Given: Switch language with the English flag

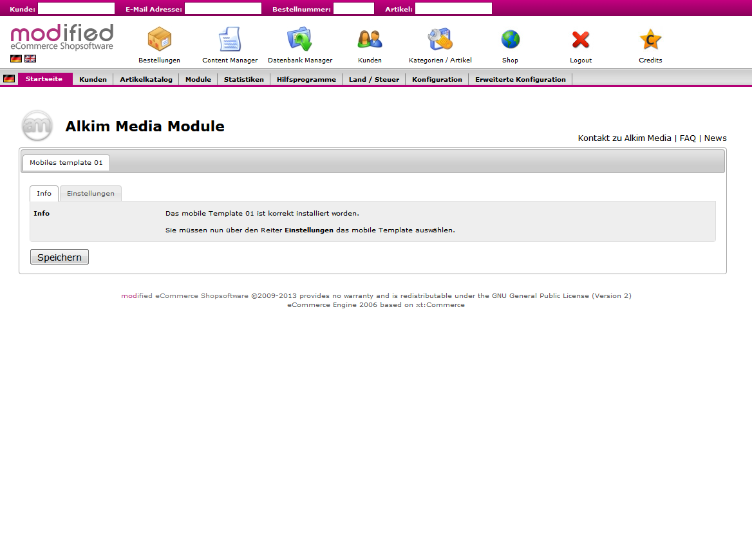Looking at the screenshot, I should pos(30,59).
